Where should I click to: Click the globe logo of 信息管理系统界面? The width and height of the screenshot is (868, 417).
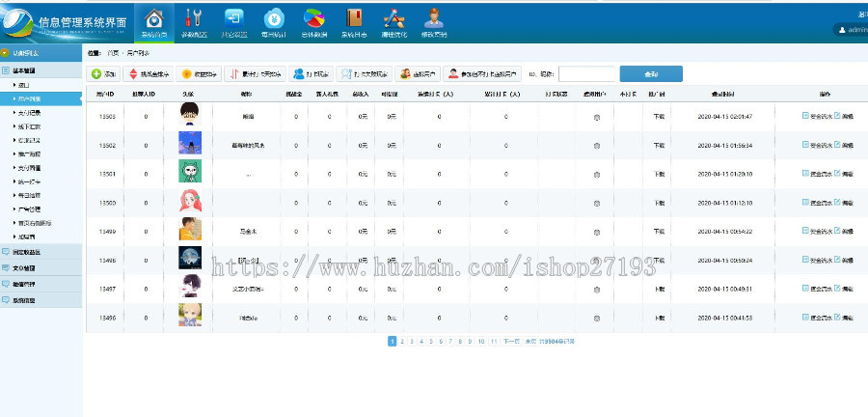[x=17, y=23]
